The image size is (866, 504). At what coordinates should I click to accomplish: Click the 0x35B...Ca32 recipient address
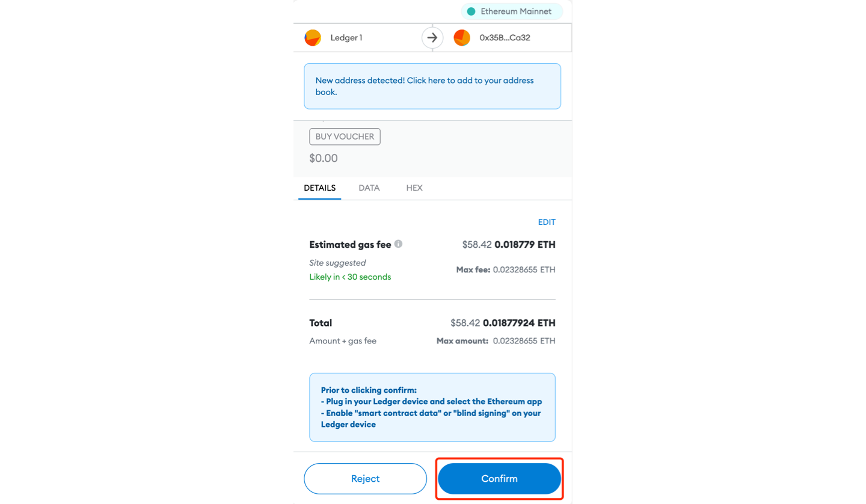click(505, 38)
